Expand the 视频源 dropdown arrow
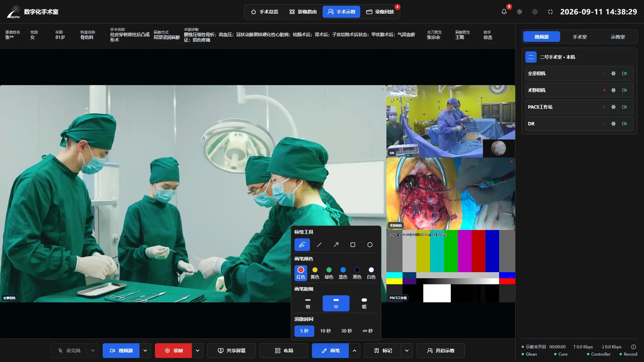The image size is (644, 362). [145, 351]
